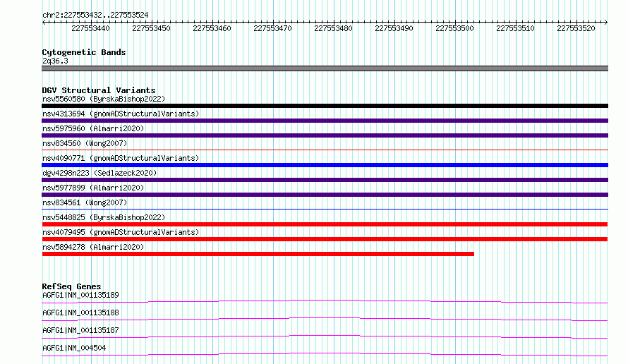Click the purple bar for nsv4313694

[x=325, y=121]
